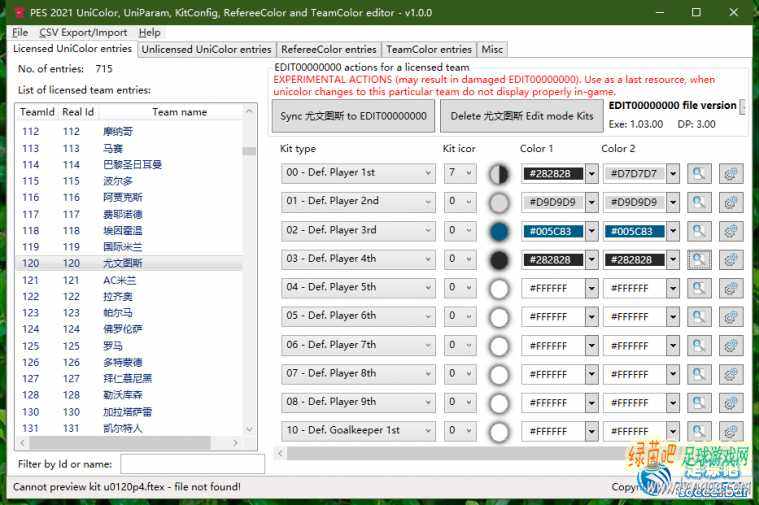Click preview magnifier icon for 00 - Def. Player 1st
This screenshot has width=759, height=505.
click(699, 174)
